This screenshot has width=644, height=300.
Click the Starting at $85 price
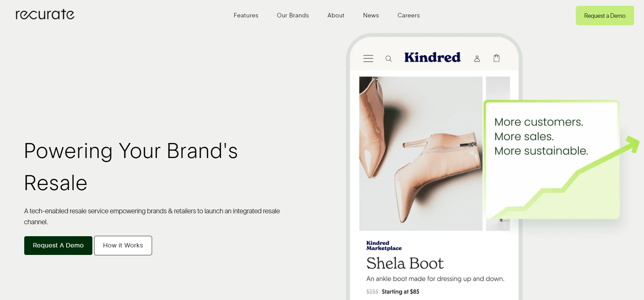[401, 291]
